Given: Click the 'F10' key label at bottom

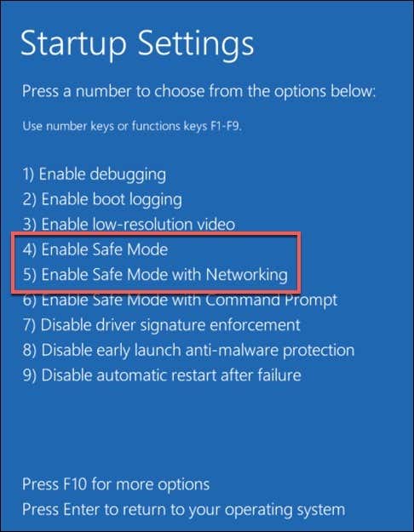Looking at the screenshot, I should tap(75, 484).
